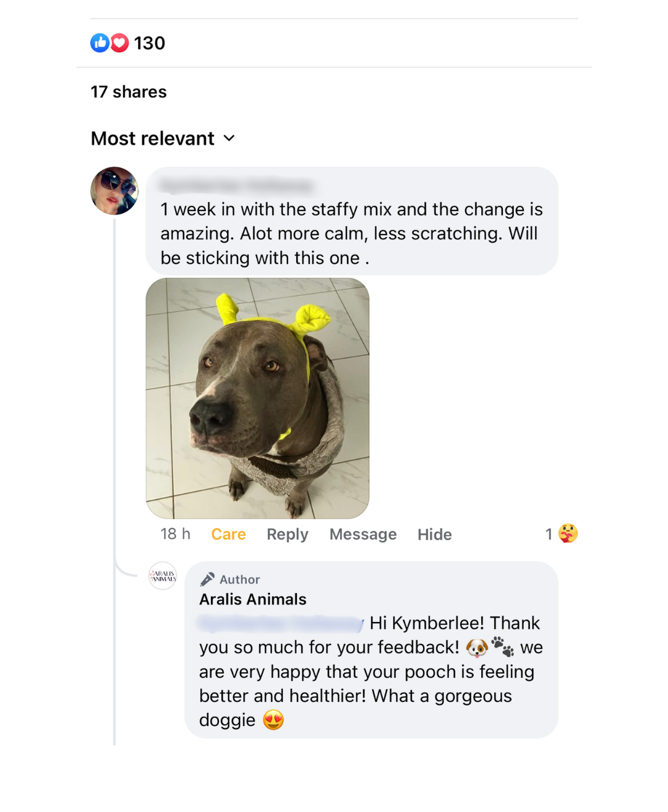Click the blue thumbs-up Like reaction icon
Image resolution: width=668 pixels, height=812 pixels.
pyautogui.click(x=100, y=43)
